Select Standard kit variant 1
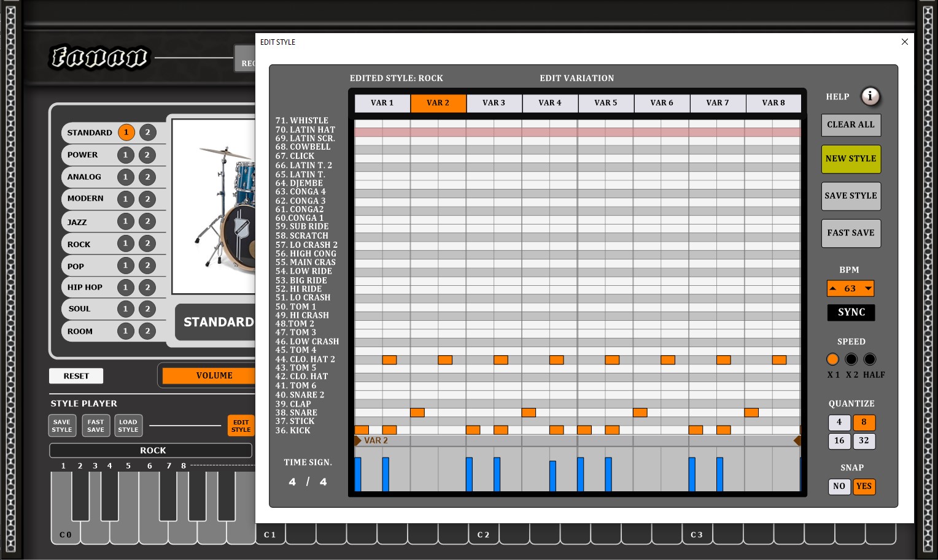Image resolution: width=938 pixels, height=560 pixels. pos(126,132)
